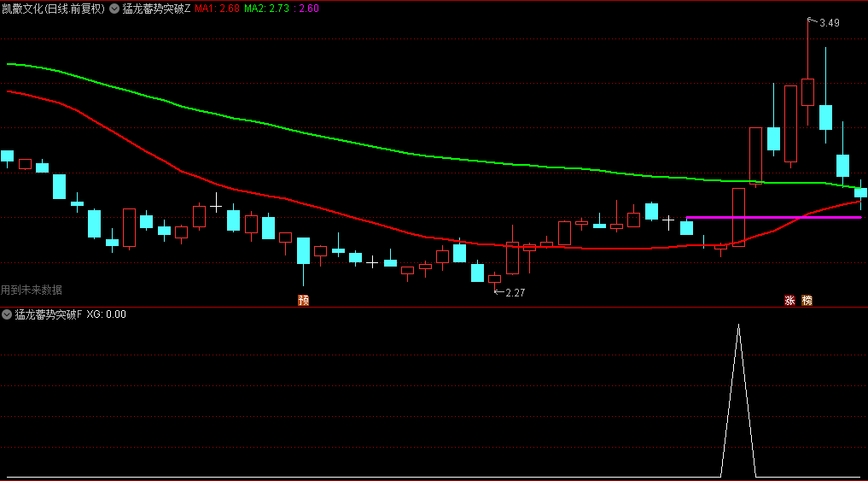
Task: Click the magenta horizontal breakout line
Action: pyautogui.click(x=773, y=217)
